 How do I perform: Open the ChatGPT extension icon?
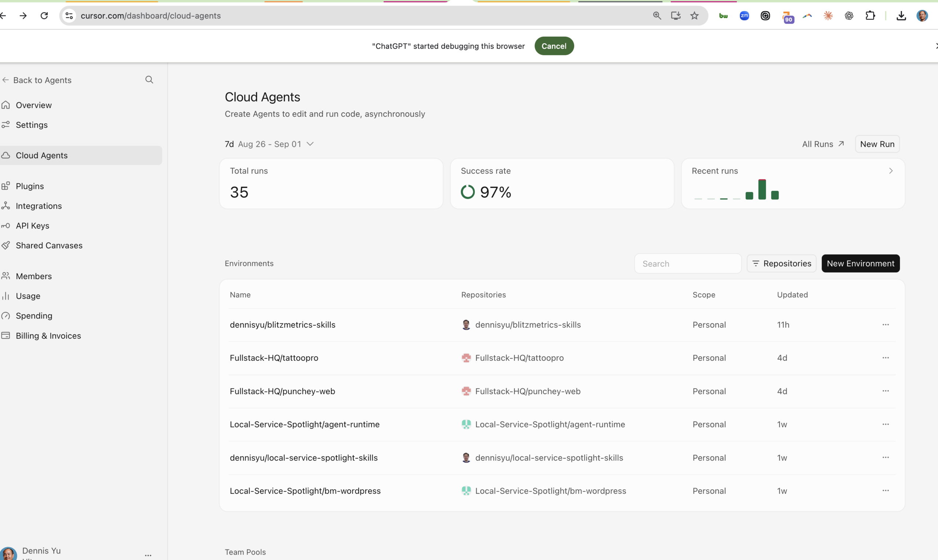[x=849, y=15]
